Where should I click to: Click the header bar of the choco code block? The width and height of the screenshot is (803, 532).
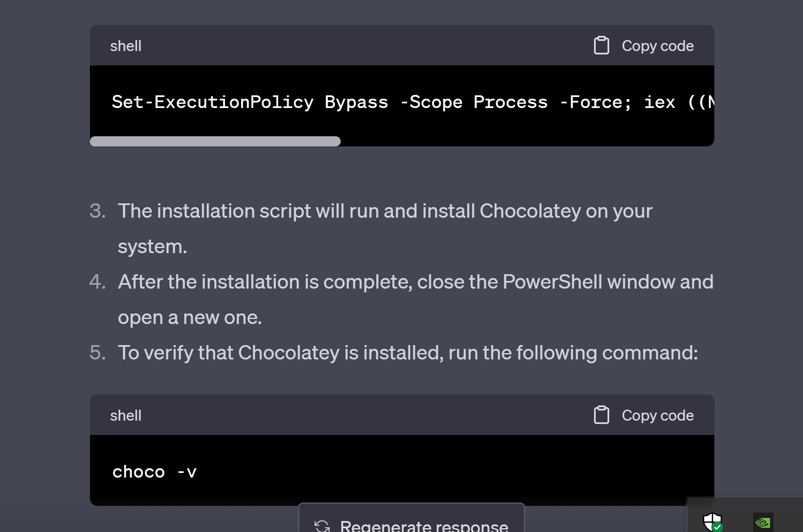[380, 415]
